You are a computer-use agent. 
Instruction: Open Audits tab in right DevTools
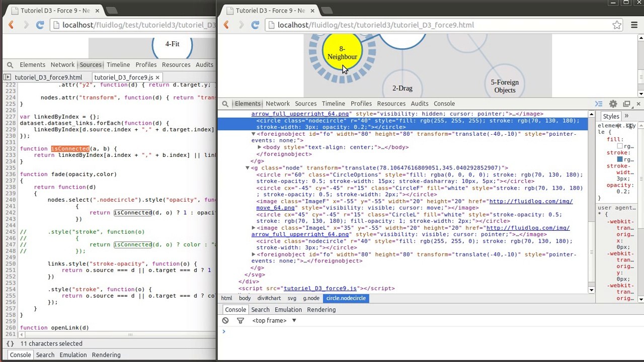[x=419, y=104]
